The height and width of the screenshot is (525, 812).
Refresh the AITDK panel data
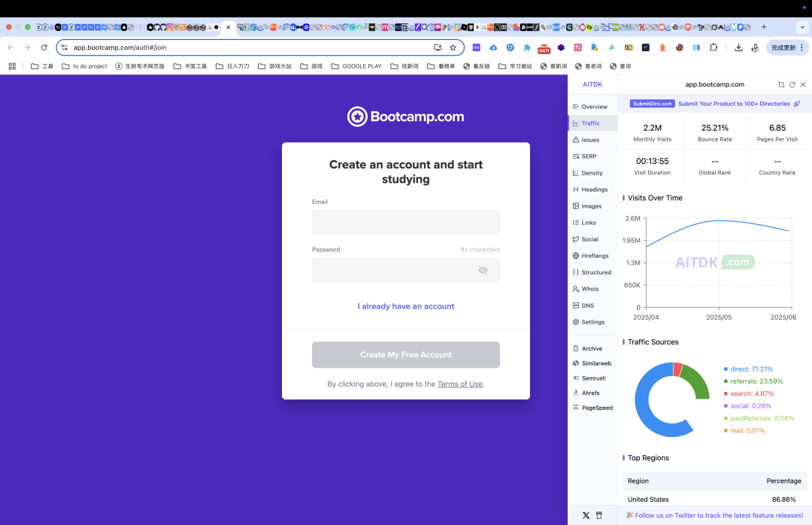coord(792,84)
